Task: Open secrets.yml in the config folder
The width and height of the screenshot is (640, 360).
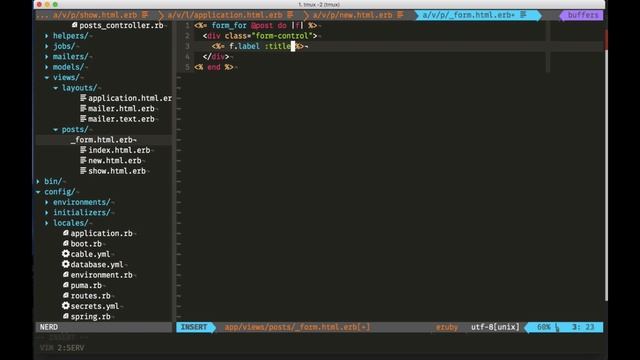Action: click(95, 306)
